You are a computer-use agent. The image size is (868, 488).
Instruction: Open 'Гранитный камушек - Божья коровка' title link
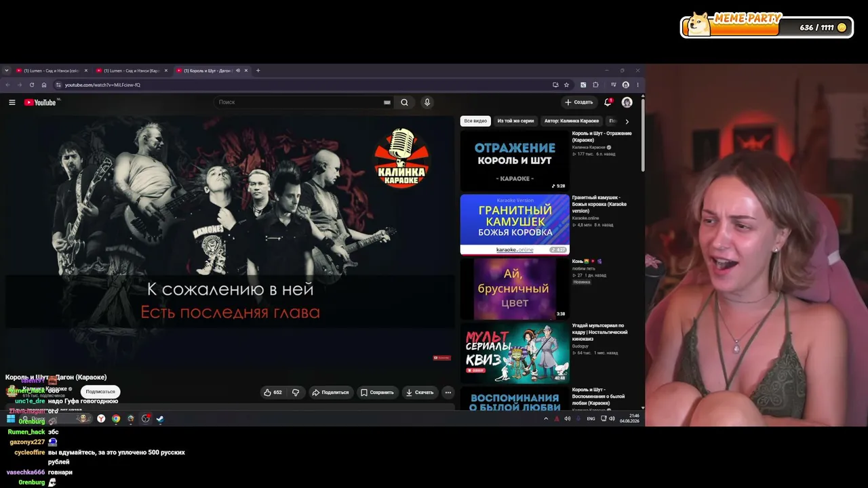[599, 204]
